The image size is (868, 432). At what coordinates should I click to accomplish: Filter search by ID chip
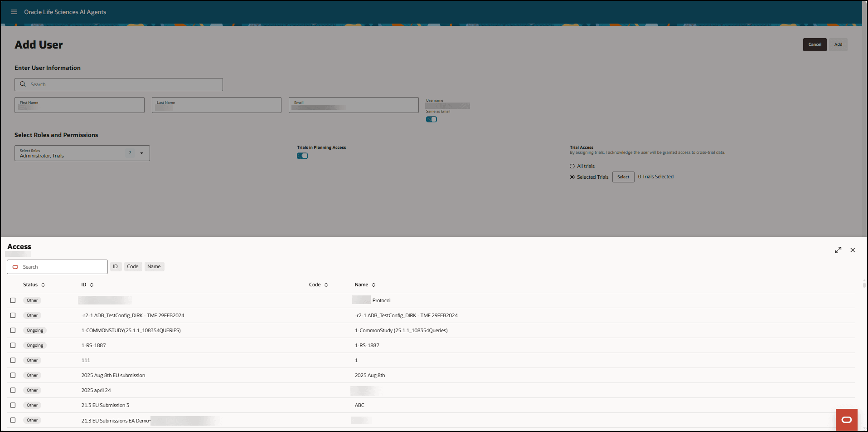(116, 266)
